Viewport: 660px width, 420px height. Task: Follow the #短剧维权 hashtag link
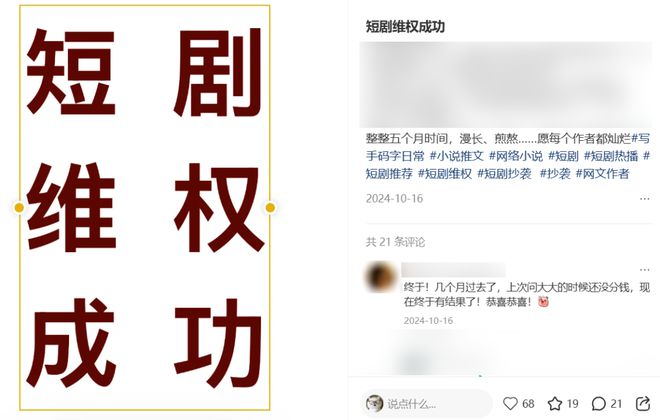[x=445, y=173]
